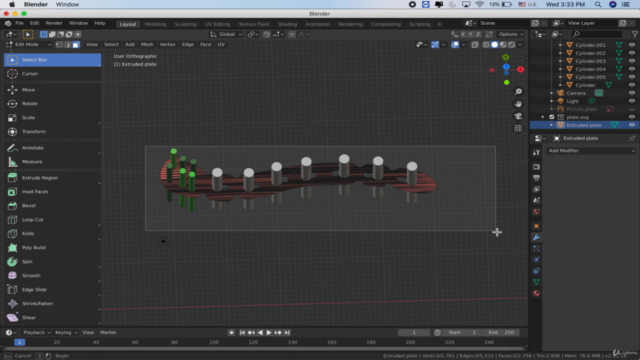This screenshot has height=360, width=640.
Task: Open the Playback dropdown in timeline
Action: pos(37,333)
